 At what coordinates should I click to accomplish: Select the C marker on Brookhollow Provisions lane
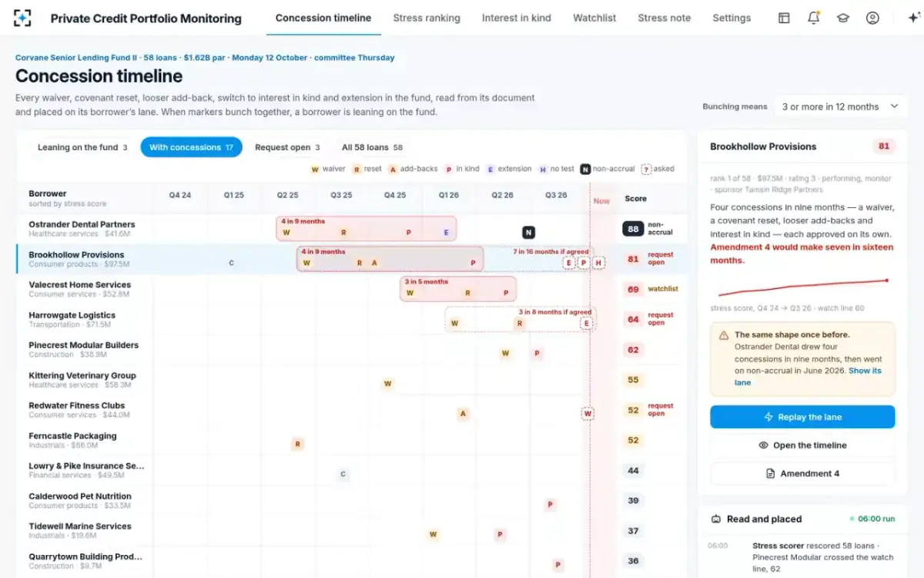(x=231, y=263)
